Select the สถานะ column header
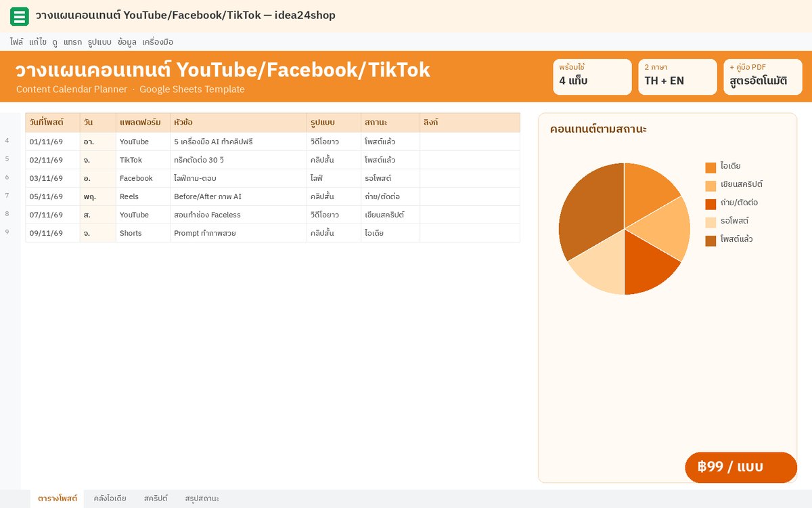The image size is (812, 508). pyautogui.click(x=390, y=123)
